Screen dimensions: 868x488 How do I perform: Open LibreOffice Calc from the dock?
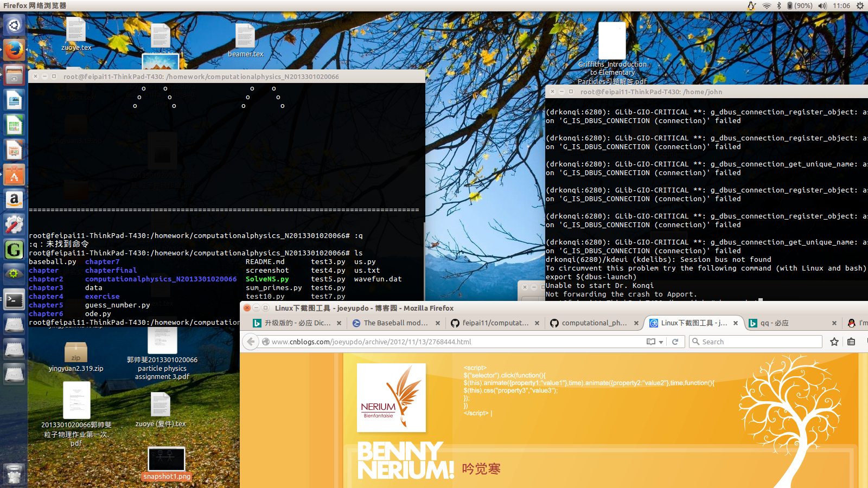(x=14, y=125)
